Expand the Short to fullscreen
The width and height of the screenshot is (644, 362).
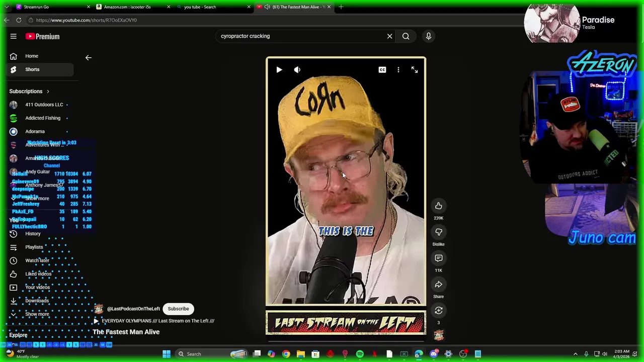tap(415, 70)
